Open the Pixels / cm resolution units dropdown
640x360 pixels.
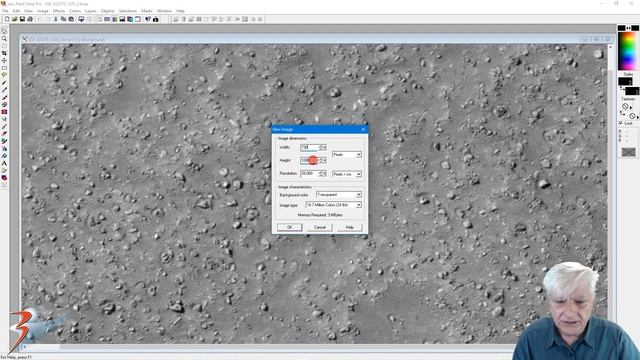point(347,174)
